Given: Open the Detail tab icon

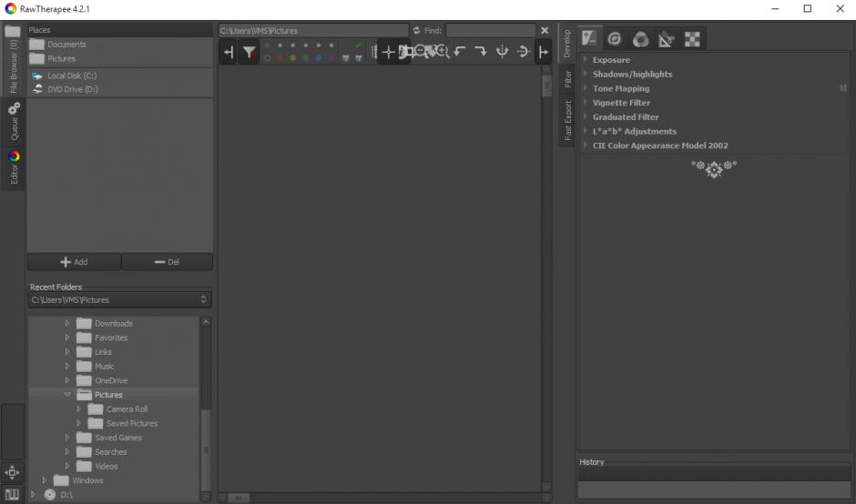Looking at the screenshot, I should (615, 39).
